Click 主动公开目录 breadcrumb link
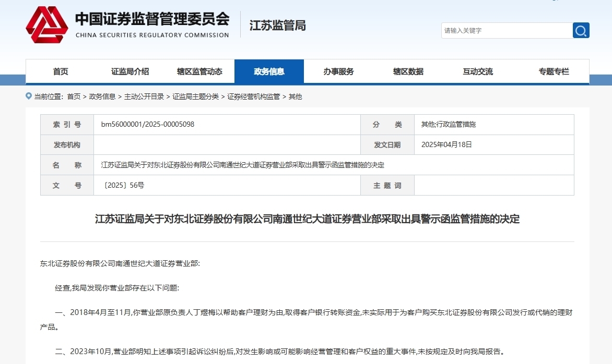The image size is (612, 364). (x=144, y=96)
